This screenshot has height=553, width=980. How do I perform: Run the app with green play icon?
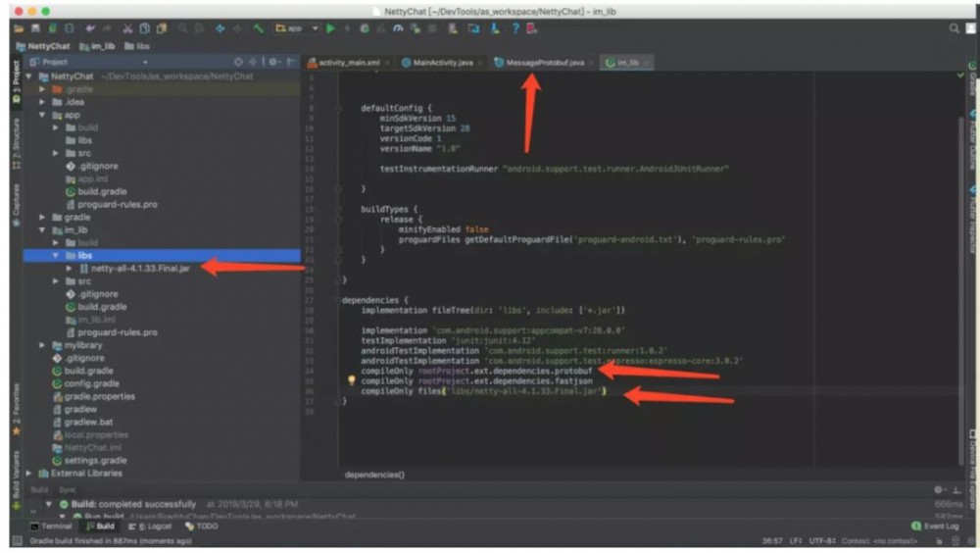[330, 28]
